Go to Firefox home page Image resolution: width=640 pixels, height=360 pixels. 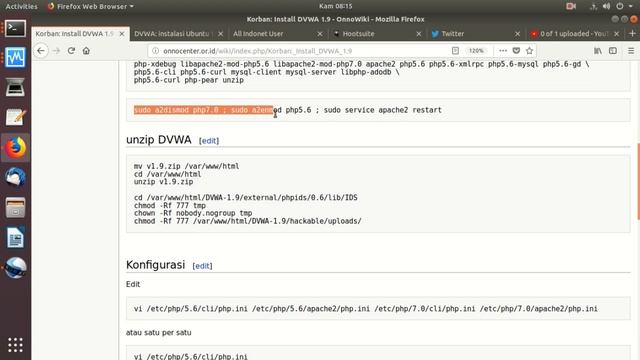[x=86, y=51]
